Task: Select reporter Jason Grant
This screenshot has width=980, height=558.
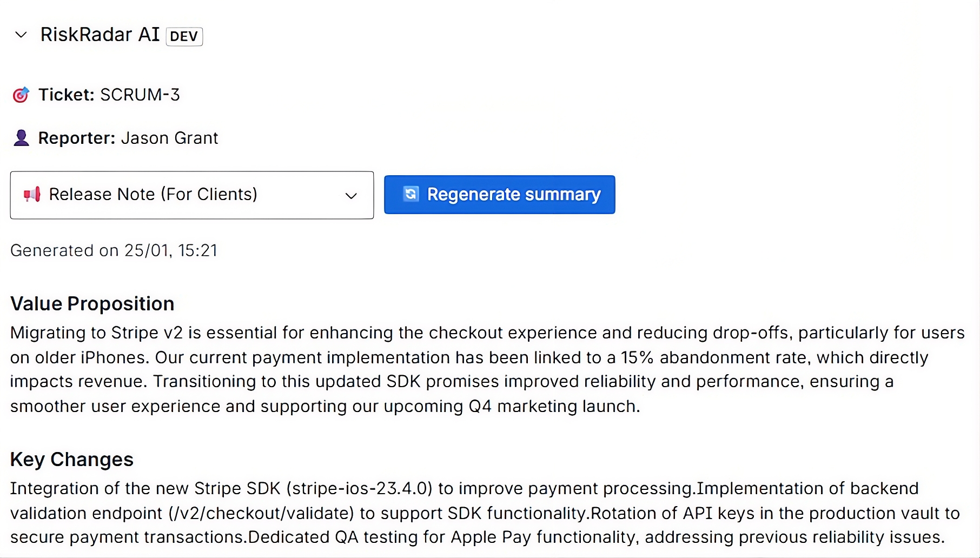Action: 169,138
